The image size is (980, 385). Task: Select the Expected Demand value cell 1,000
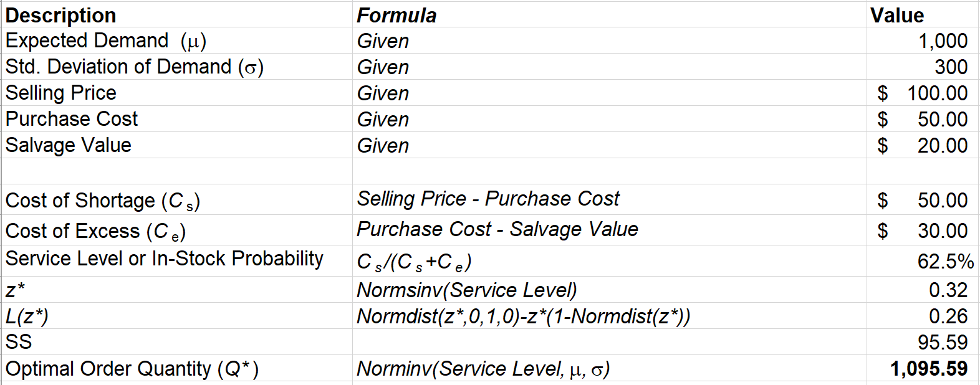[x=923, y=40]
